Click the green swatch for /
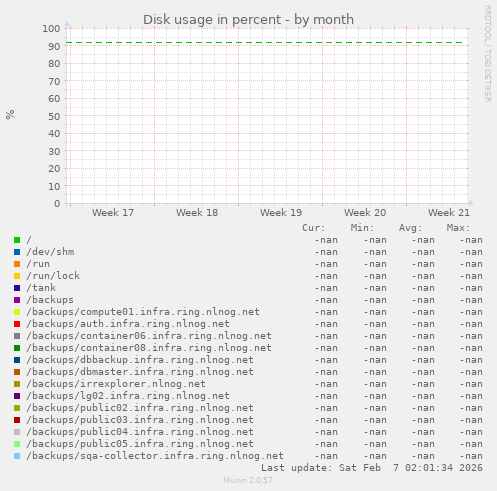Viewport: 497px width, 491px height. pyautogui.click(x=17, y=240)
